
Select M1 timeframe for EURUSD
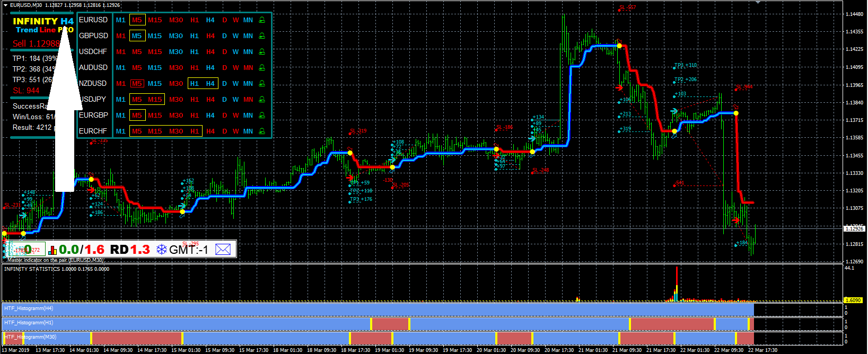point(121,20)
